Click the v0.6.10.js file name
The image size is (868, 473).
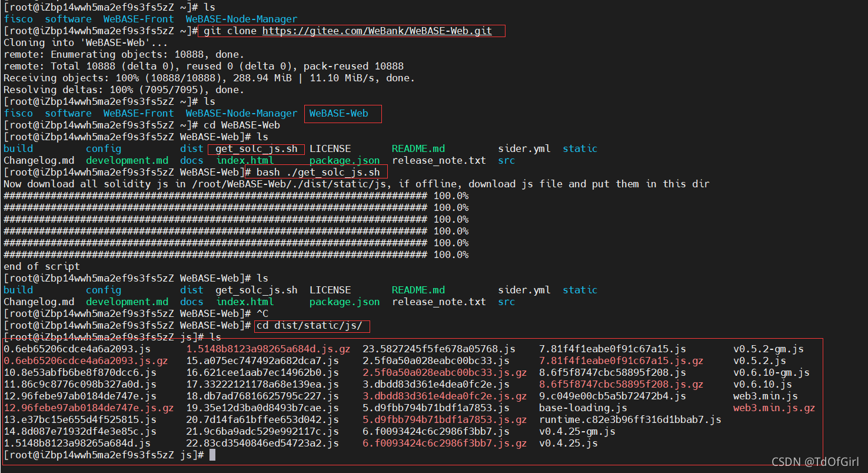coord(763,384)
